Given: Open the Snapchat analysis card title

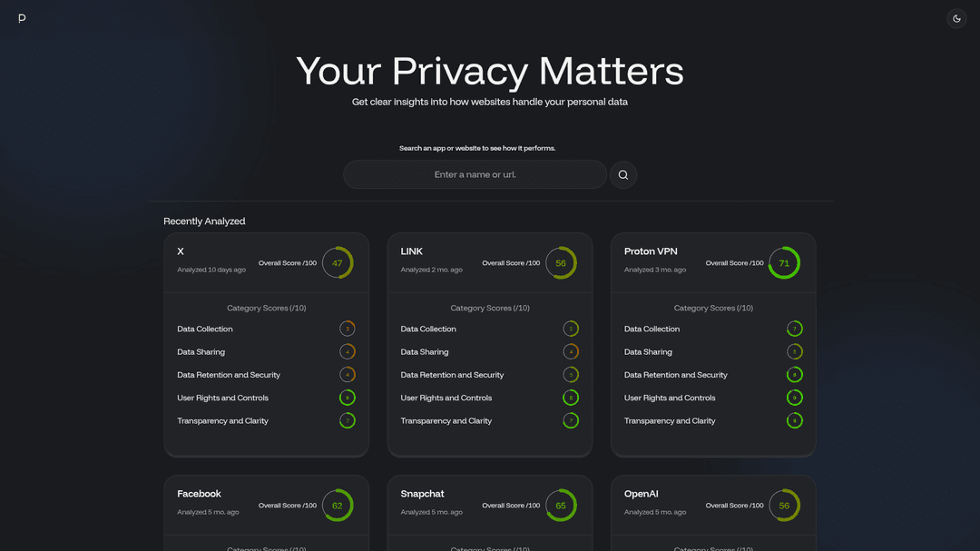Looking at the screenshot, I should coord(423,494).
